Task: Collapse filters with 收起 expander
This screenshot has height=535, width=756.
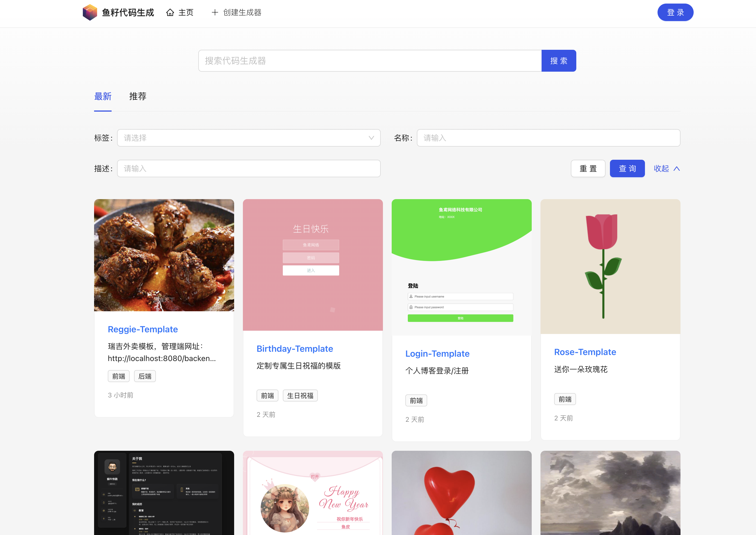Action: [661, 169]
